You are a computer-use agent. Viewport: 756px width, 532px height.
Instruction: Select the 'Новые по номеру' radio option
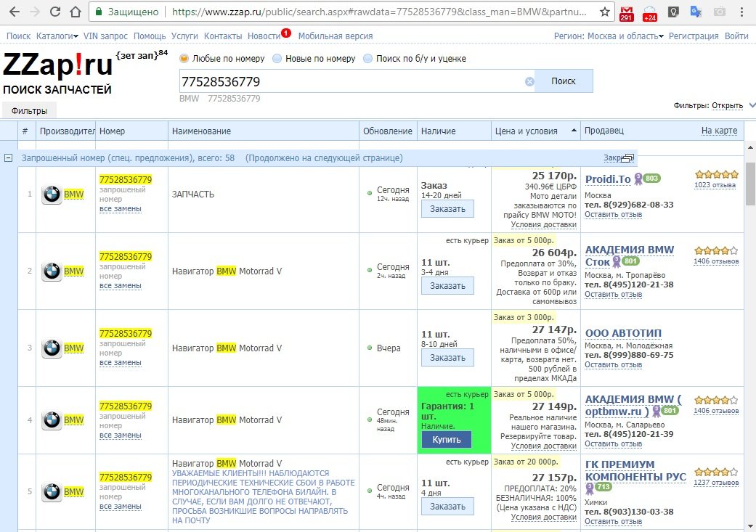(x=277, y=59)
